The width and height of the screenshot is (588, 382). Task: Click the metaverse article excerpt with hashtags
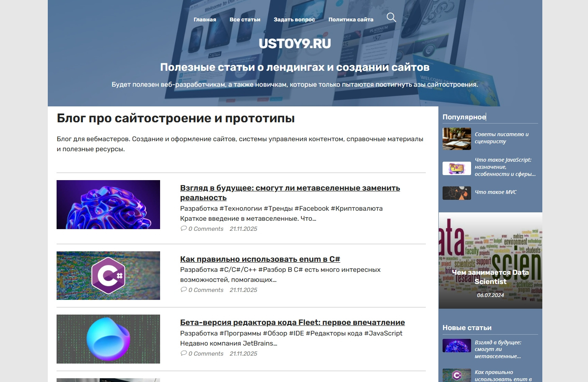(281, 213)
